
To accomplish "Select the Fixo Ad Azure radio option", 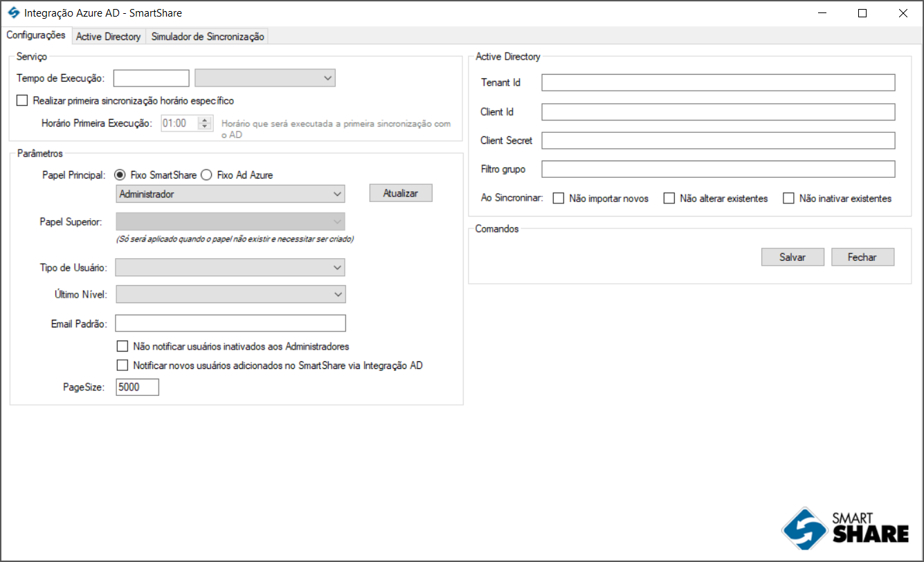I will 206,175.
